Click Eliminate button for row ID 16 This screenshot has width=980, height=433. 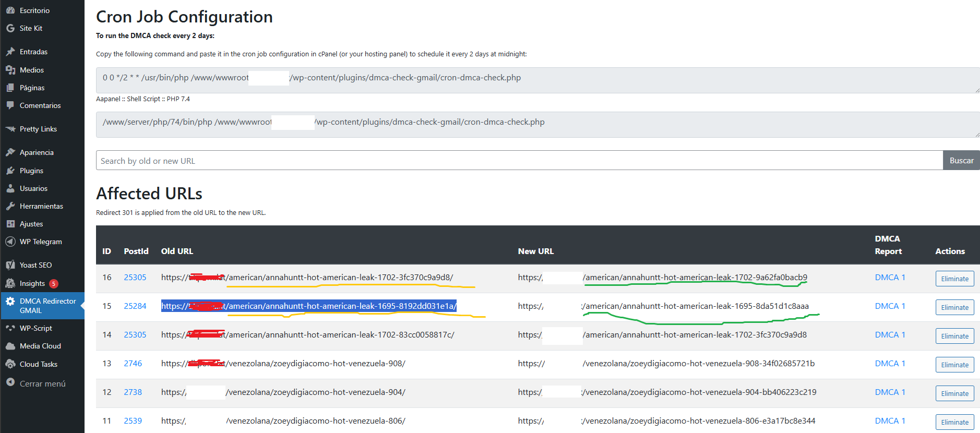954,279
